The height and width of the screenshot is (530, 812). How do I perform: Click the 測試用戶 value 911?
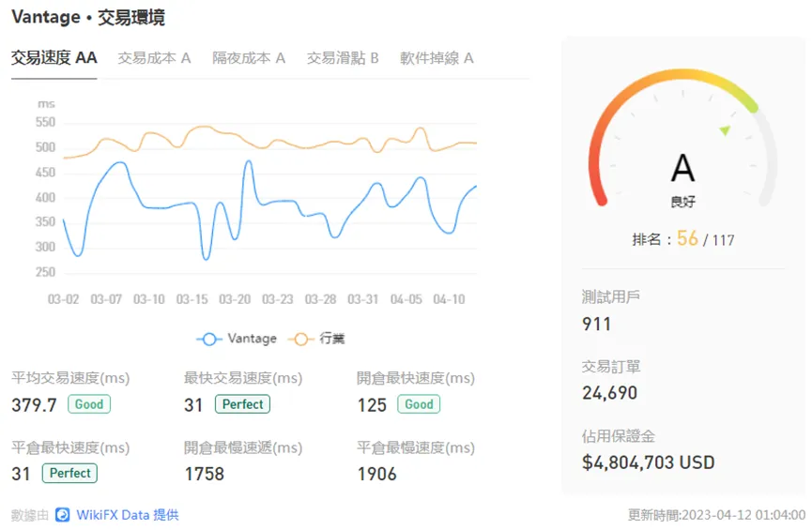pyautogui.click(x=597, y=325)
